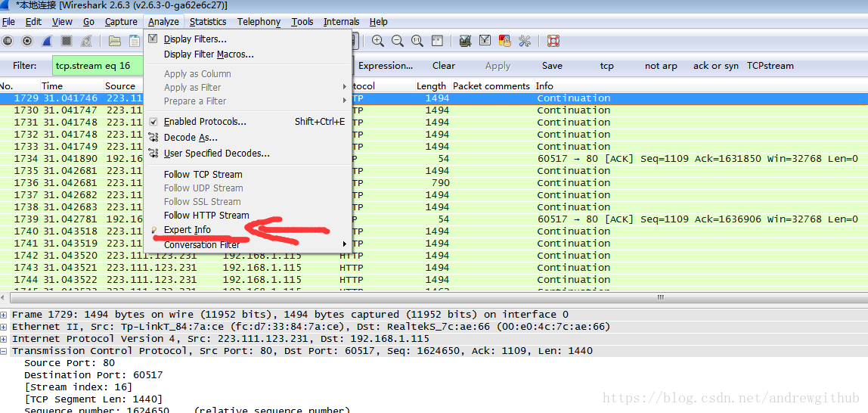Open the Capture menu
This screenshot has height=413, width=868.
click(x=121, y=22)
